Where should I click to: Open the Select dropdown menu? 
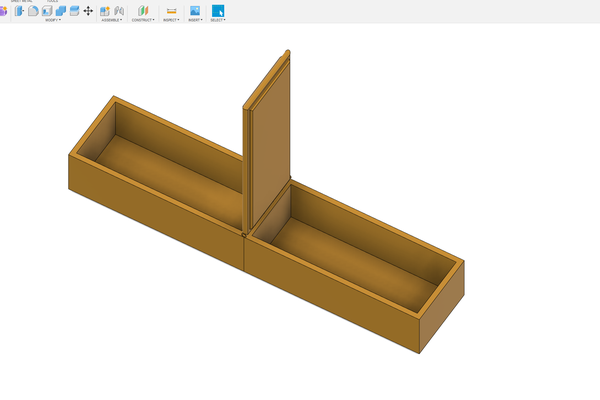coord(218,20)
